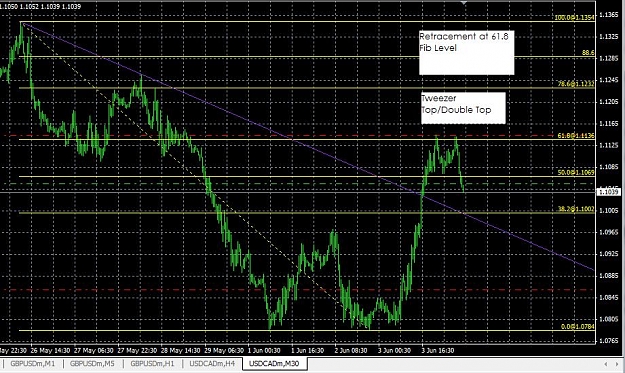Click the 88.6 Fibonacci level label
Image resolution: width=625 pixels, height=373 pixels.
588,52
